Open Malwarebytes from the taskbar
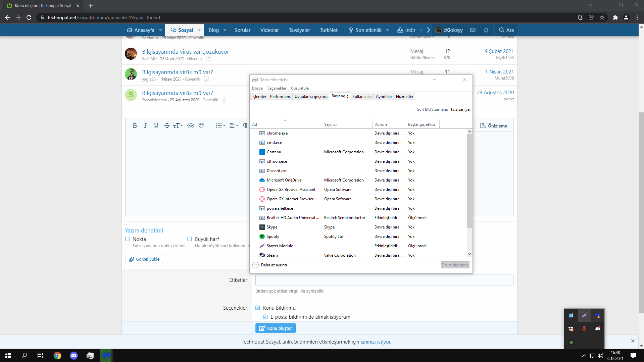The image size is (644, 362). click(x=106, y=356)
